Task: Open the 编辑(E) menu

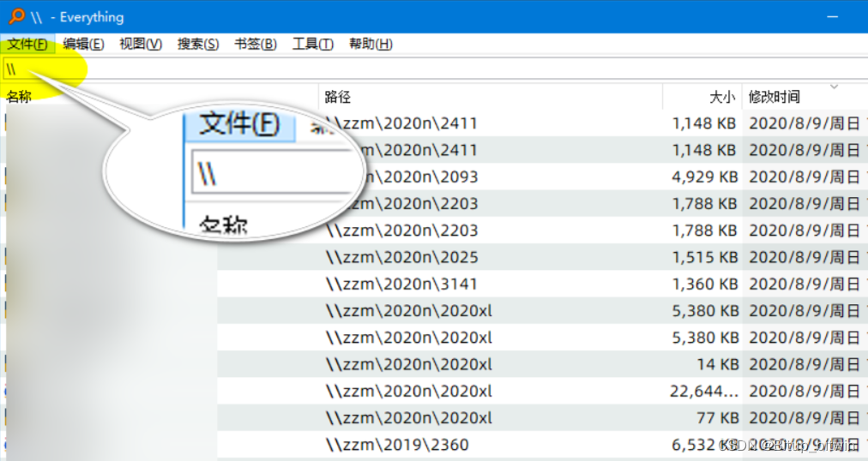Action: click(83, 44)
